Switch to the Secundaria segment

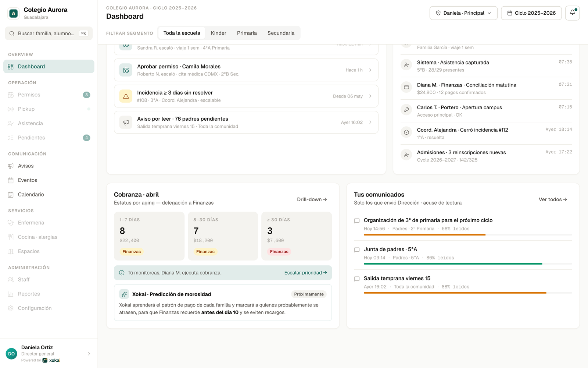pos(281,33)
